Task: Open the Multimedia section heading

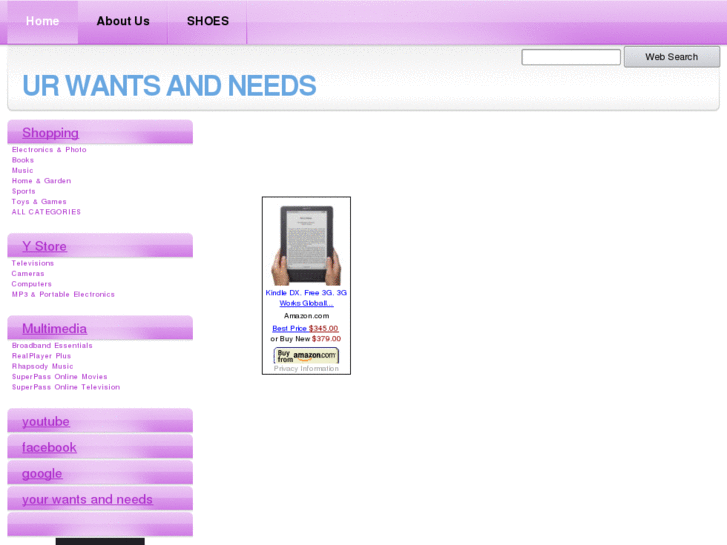Action: coord(54,329)
